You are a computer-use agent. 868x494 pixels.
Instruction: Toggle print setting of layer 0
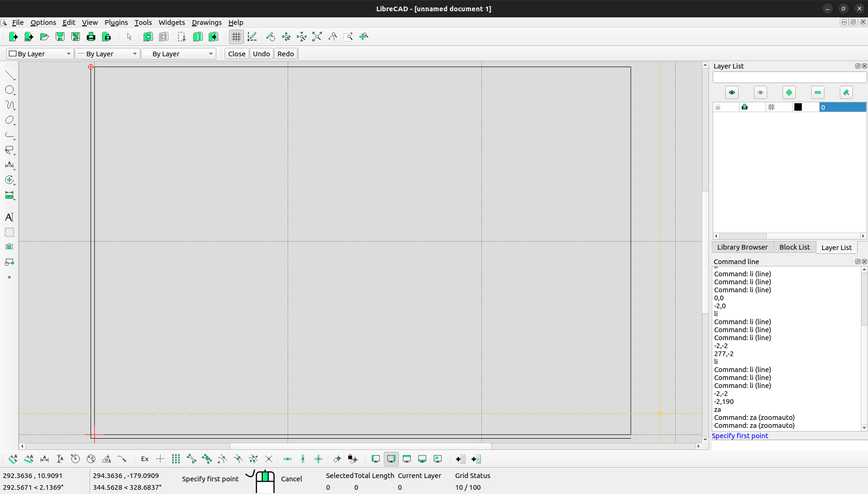(745, 107)
